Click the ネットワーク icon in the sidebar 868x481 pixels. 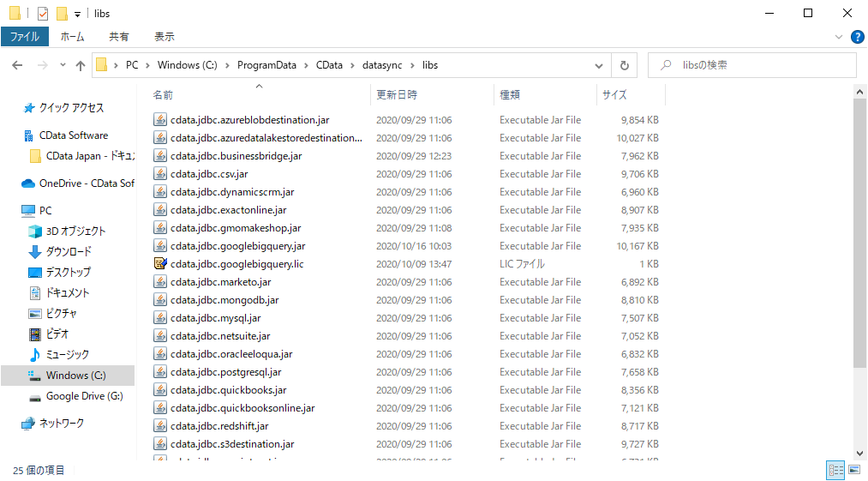(x=28, y=424)
